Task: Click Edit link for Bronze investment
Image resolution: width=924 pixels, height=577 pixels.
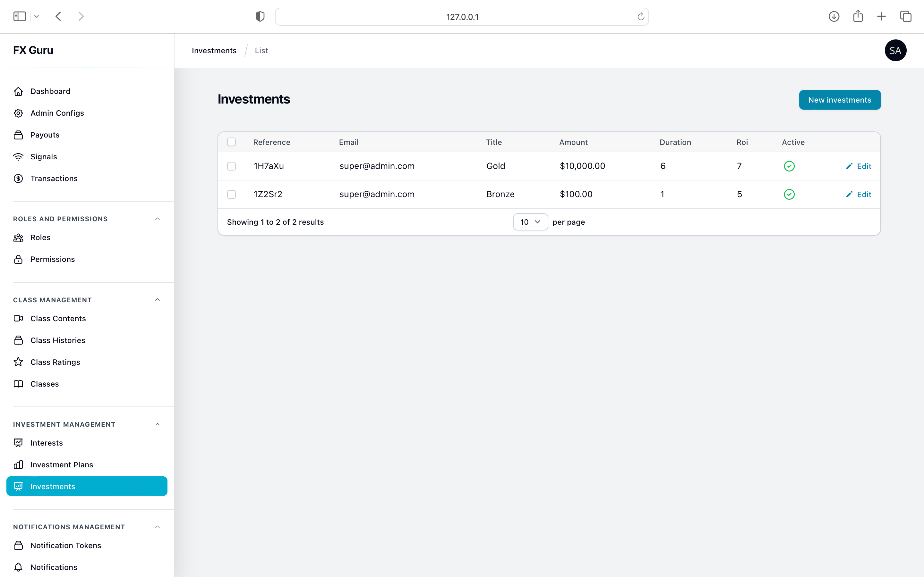Action: 864,194
